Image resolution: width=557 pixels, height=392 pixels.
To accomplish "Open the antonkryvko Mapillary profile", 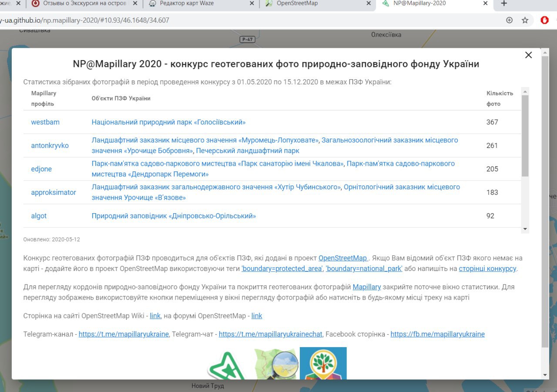I will pos(50,146).
